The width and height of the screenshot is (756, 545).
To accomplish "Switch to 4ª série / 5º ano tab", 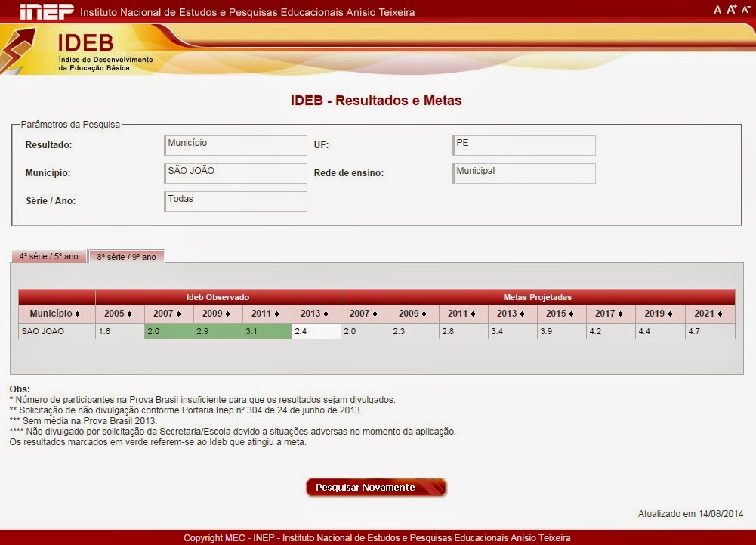I will (48, 256).
